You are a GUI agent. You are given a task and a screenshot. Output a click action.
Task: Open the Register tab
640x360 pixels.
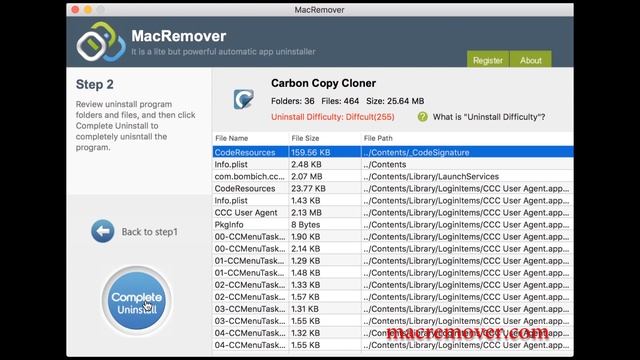pos(488,60)
